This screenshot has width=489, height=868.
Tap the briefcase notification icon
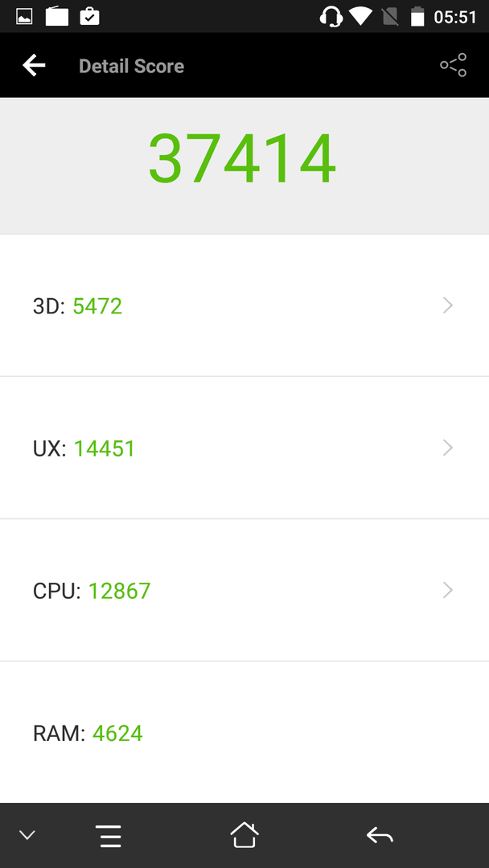point(90,17)
